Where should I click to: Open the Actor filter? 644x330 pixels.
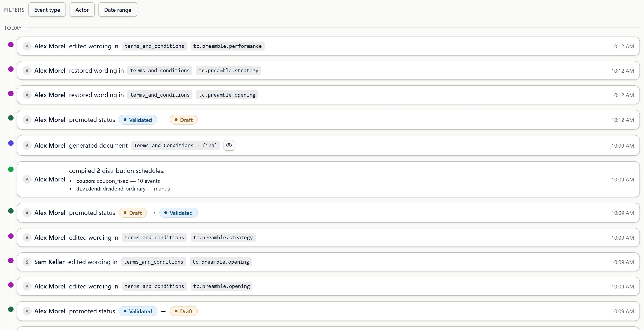pyautogui.click(x=82, y=10)
